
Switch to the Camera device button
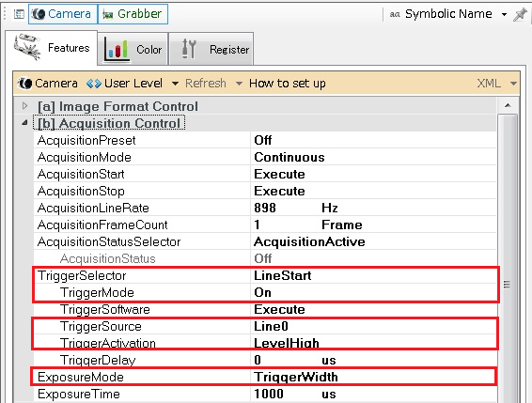pos(63,14)
